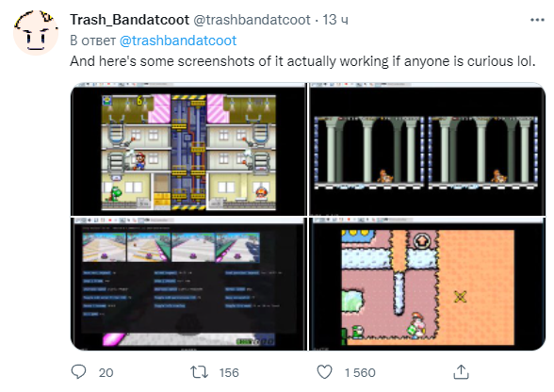Open the Mario building screenshot thumbnail

(x=188, y=149)
